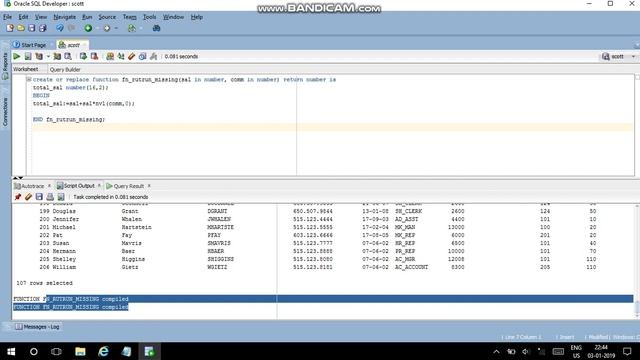Click the buffer size icon in output toolbar

coord(61,197)
